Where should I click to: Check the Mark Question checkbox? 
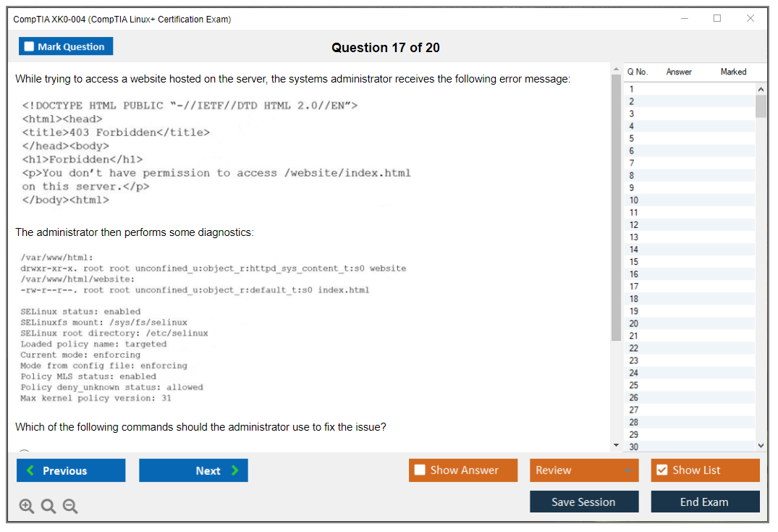tap(30, 47)
